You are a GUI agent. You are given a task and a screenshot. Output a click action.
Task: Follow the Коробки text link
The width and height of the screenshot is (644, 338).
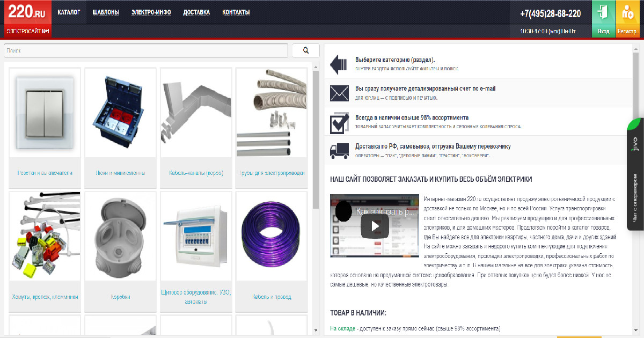tap(120, 297)
